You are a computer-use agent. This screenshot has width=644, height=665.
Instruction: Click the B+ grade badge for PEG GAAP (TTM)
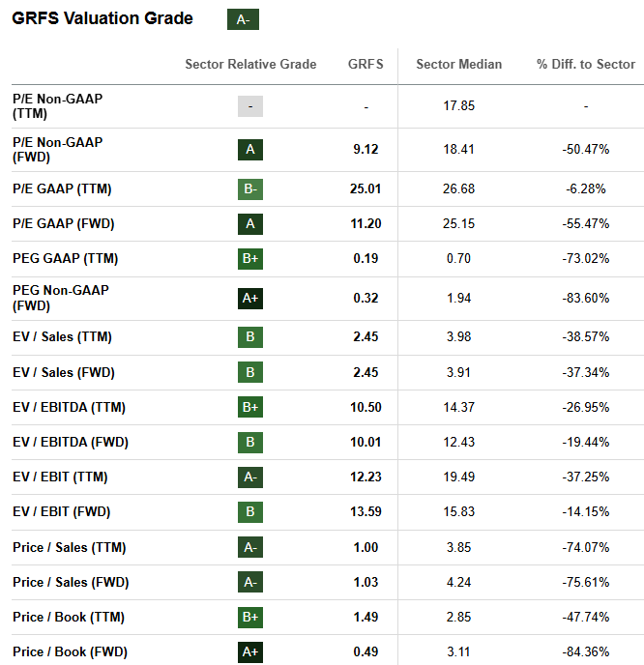click(x=250, y=258)
